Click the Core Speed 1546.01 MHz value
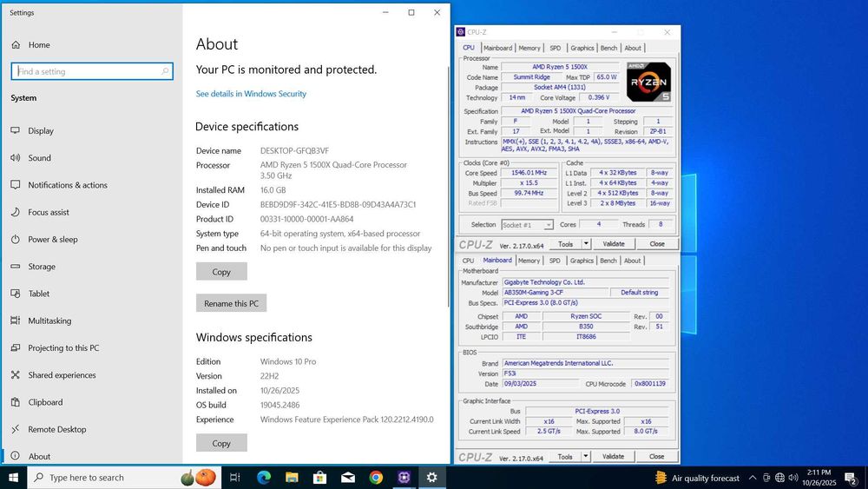The image size is (868, 489). pyautogui.click(x=529, y=173)
